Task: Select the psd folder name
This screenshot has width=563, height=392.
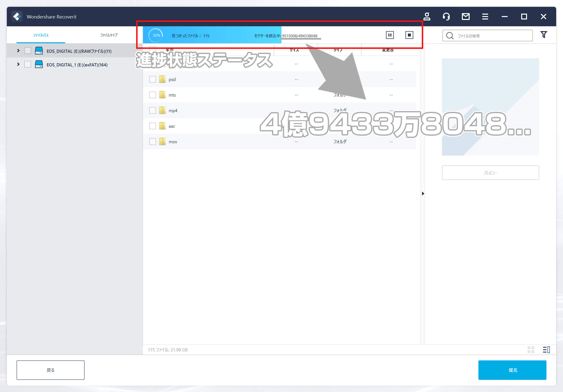Action: point(172,80)
